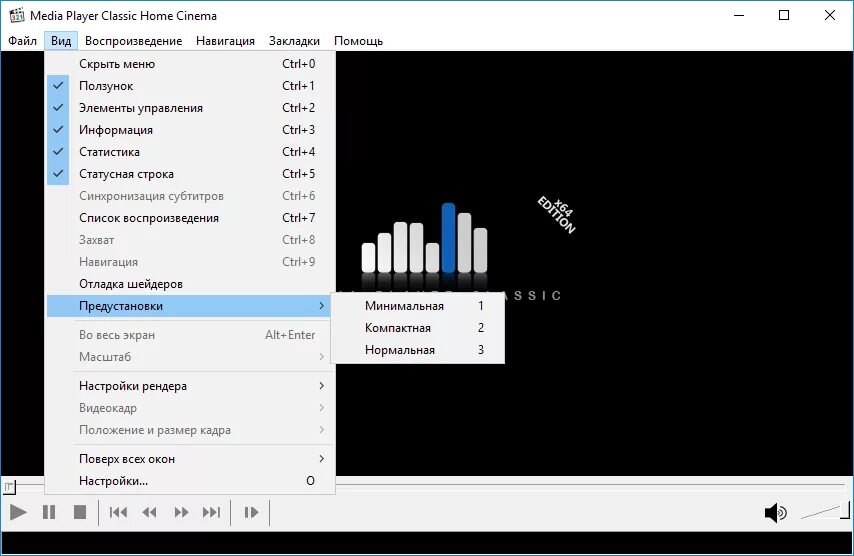This screenshot has height=556, width=854.
Task: Minimize the player window
Action: click(x=739, y=15)
